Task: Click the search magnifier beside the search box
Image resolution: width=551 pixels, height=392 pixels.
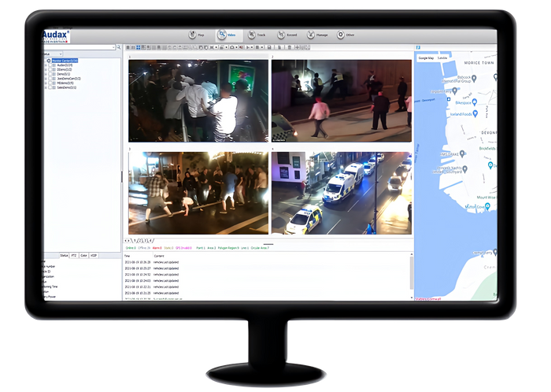Action: point(119,47)
